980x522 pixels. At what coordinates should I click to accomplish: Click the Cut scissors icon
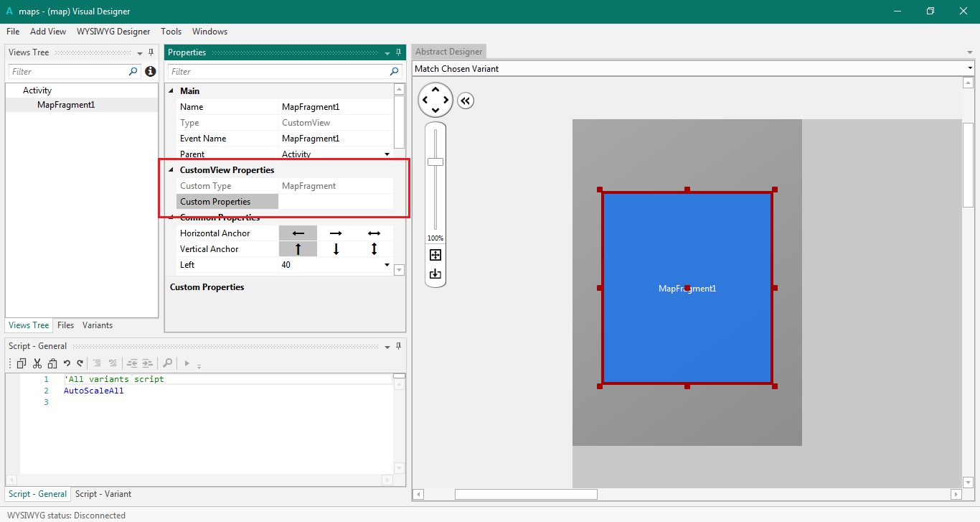pos(37,363)
